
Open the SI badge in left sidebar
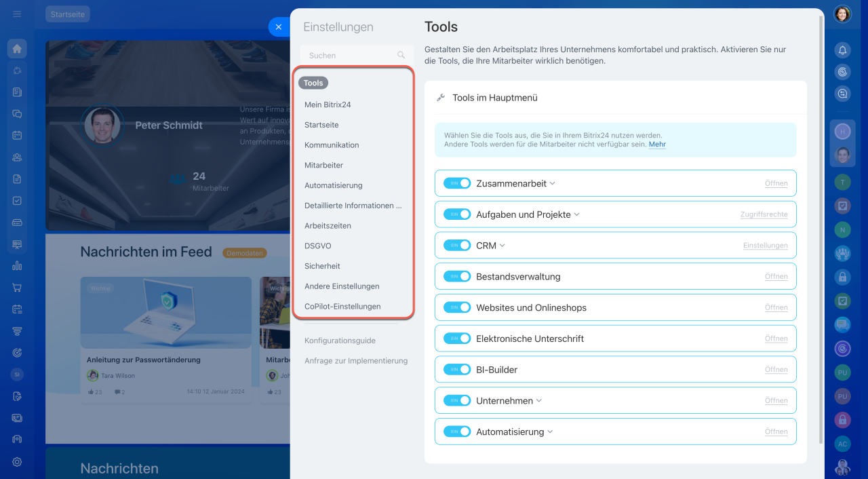(17, 375)
